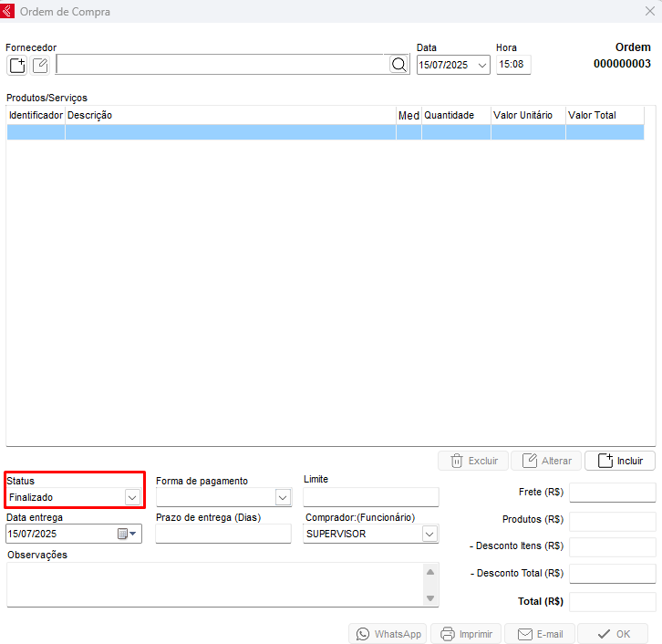Open the calendar picker for Data entrega
The width and height of the screenshot is (662, 644).
[x=126, y=534]
